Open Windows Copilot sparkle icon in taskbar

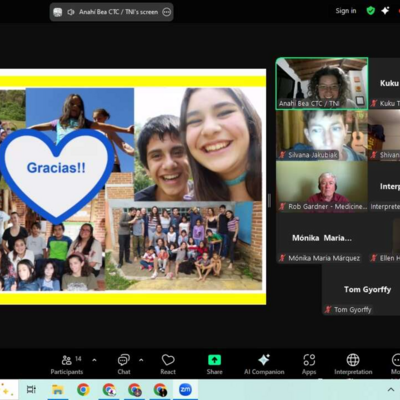6,389
